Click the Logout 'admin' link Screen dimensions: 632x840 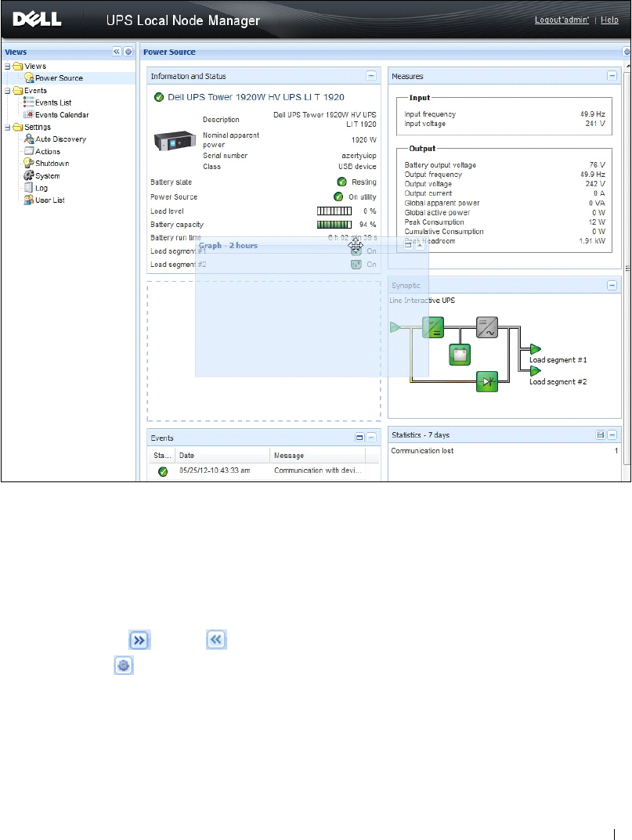pos(562,20)
